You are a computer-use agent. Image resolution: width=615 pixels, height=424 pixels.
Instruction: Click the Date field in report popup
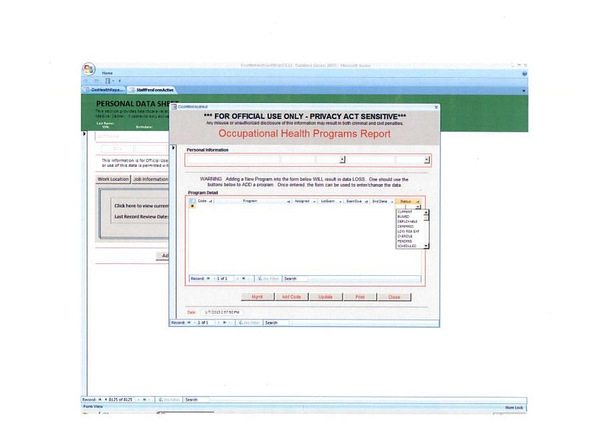point(222,312)
